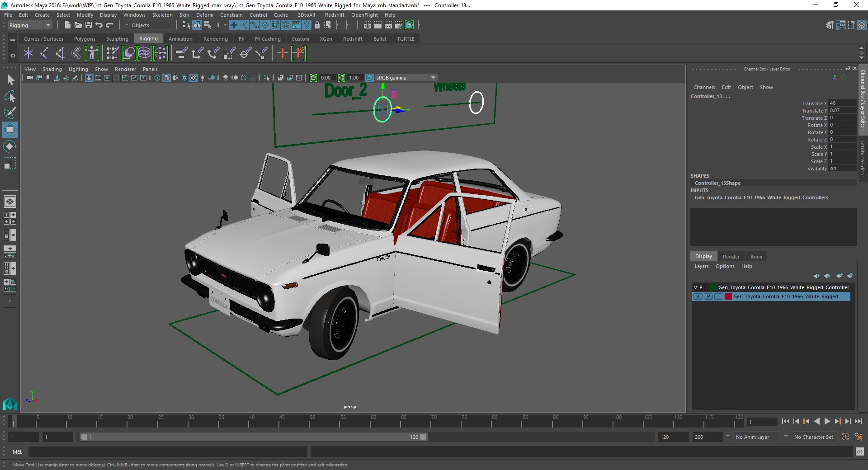Create a new scene file

tap(67, 25)
